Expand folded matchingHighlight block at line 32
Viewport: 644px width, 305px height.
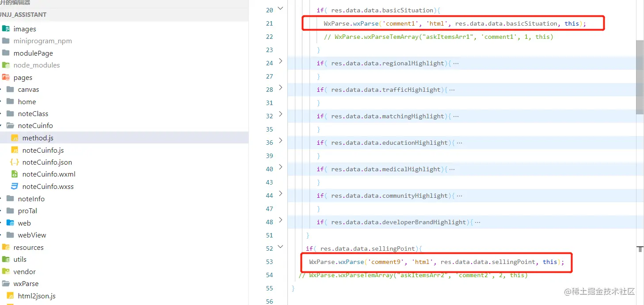280,114
